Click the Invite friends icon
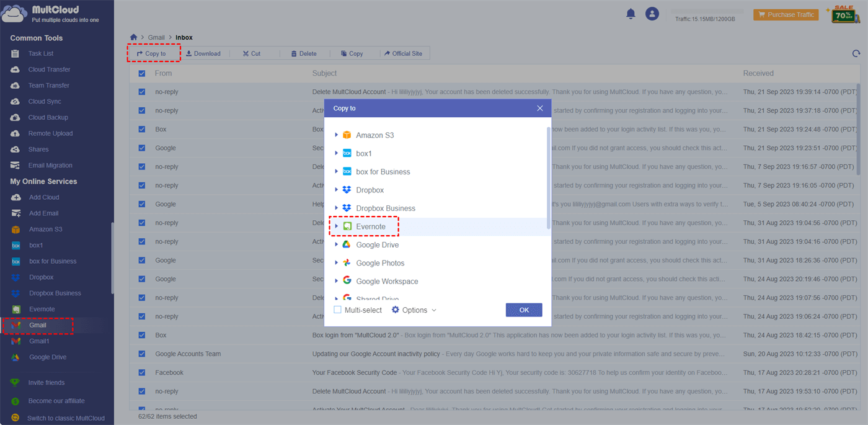Screen dimensions: 868x425 click(15, 383)
